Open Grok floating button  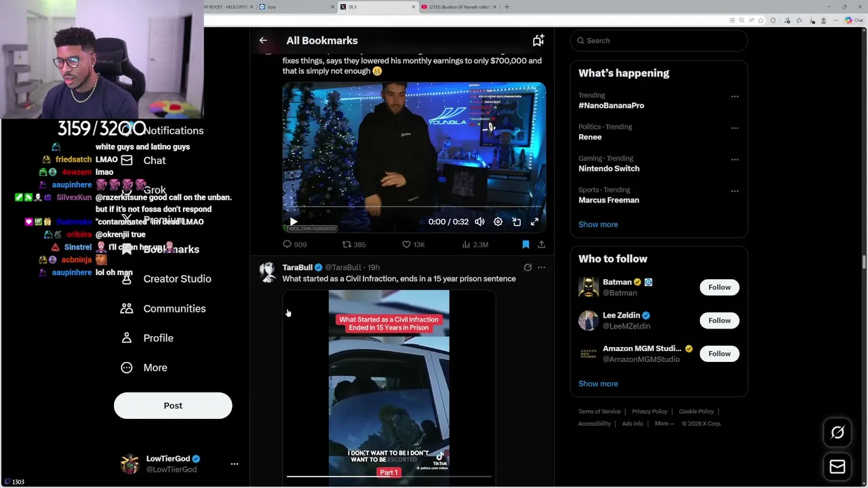837,432
